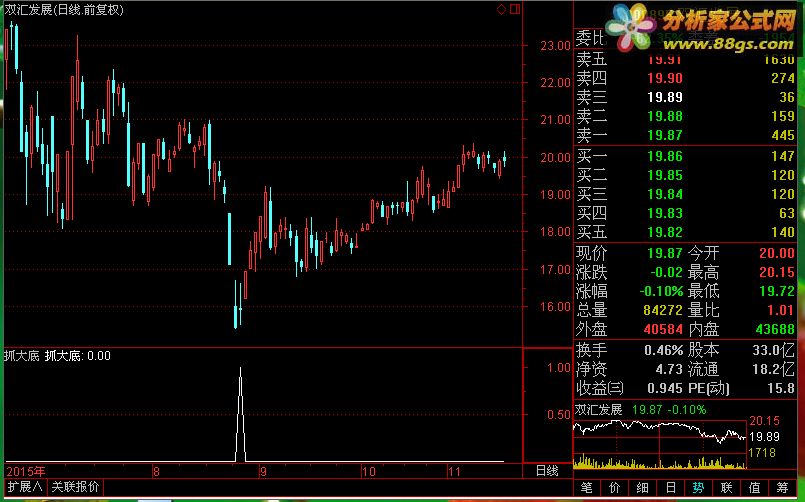The height and width of the screenshot is (502, 805).
Task: Click the 最低 value 19.72
Action: pyautogui.click(x=777, y=291)
